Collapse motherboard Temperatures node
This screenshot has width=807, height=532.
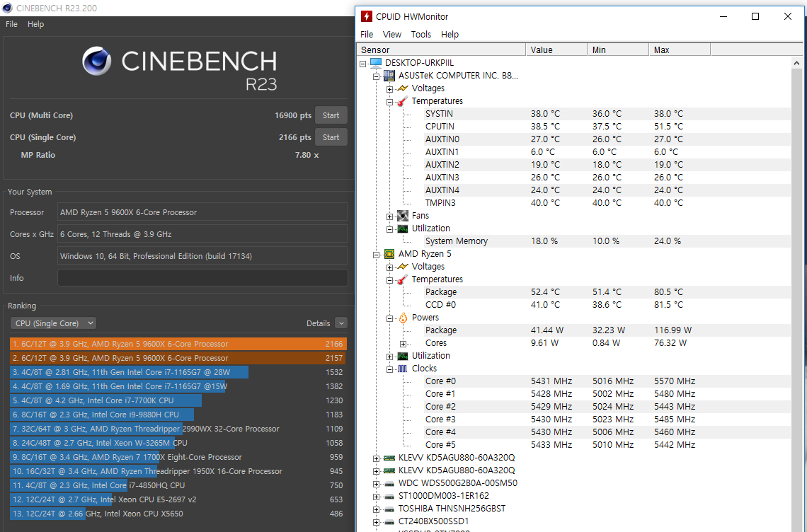389,102
